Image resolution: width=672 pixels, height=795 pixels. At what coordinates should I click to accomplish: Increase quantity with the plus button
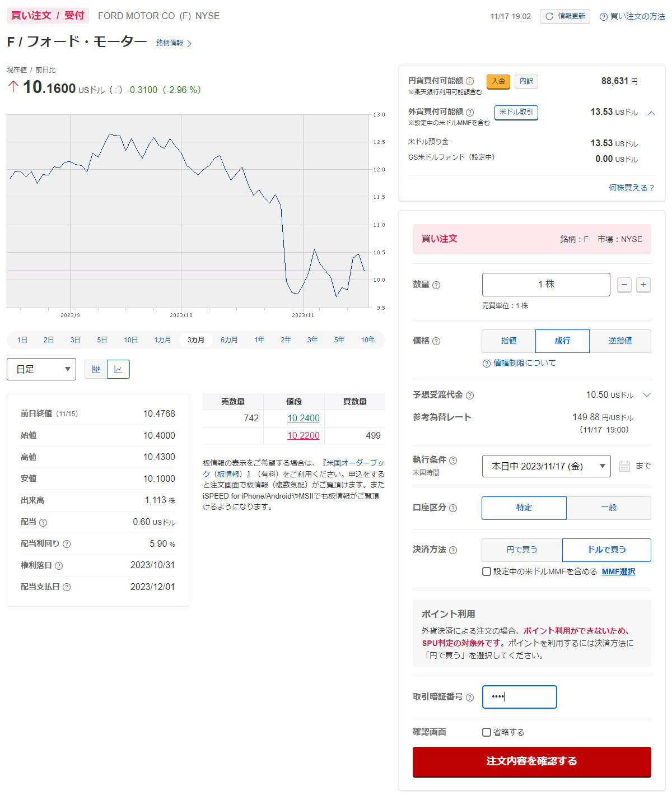coord(643,285)
